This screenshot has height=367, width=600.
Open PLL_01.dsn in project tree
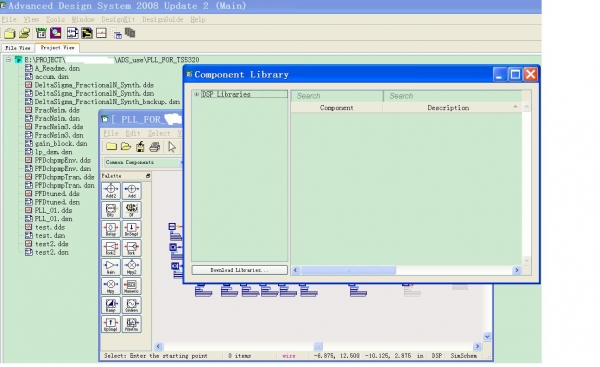point(53,219)
